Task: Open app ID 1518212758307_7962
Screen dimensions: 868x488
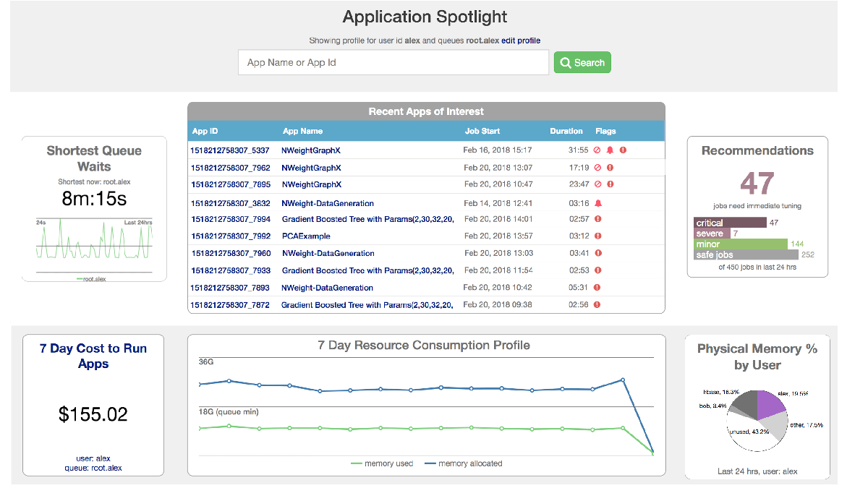Action: coord(230,167)
